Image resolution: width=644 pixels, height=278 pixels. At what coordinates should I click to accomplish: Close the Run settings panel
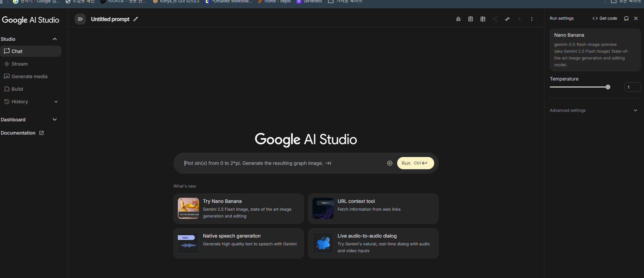click(x=636, y=18)
